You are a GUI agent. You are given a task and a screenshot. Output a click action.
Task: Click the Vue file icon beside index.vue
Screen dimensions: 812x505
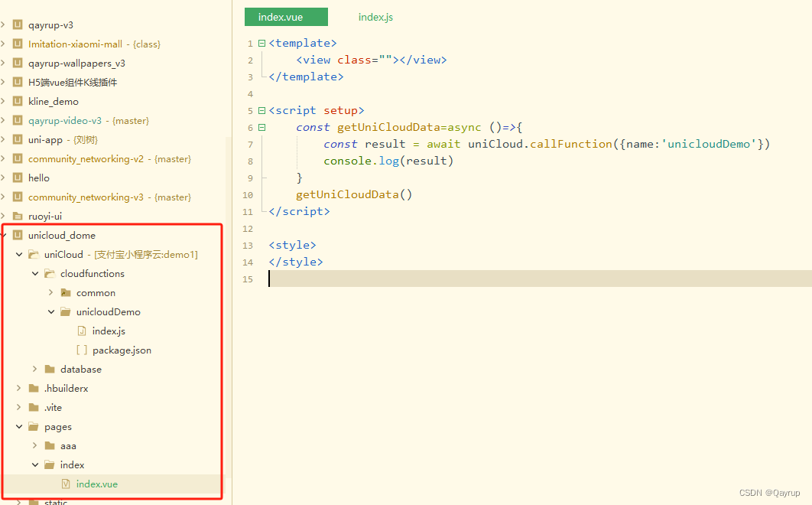(x=65, y=484)
